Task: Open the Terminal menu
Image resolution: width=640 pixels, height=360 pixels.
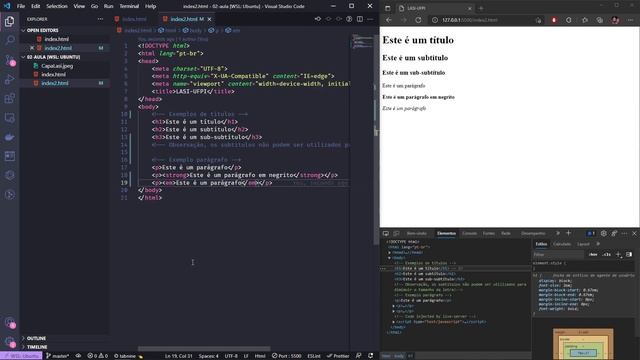Action: [x=129, y=6]
